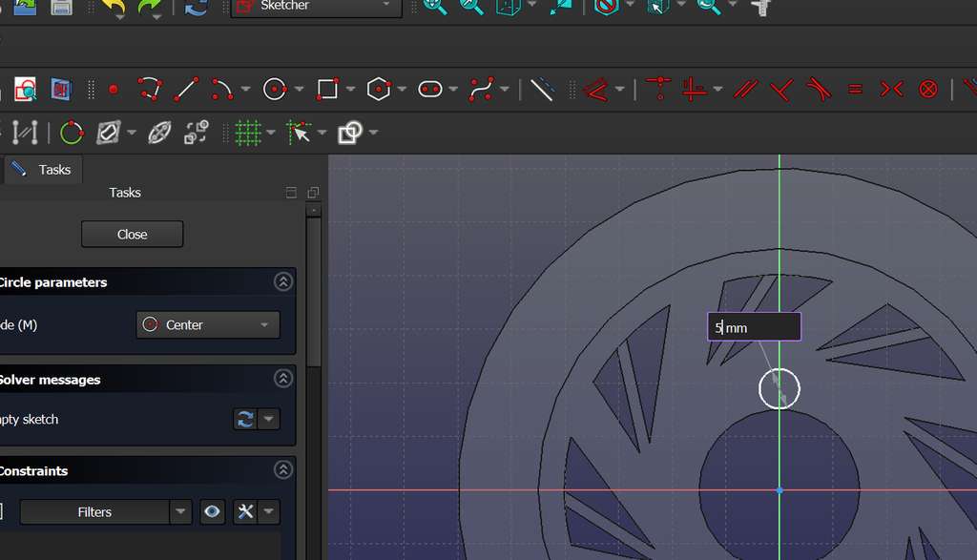
Task: Click the green arc fillet tool
Action: click(x=72, y=133)
